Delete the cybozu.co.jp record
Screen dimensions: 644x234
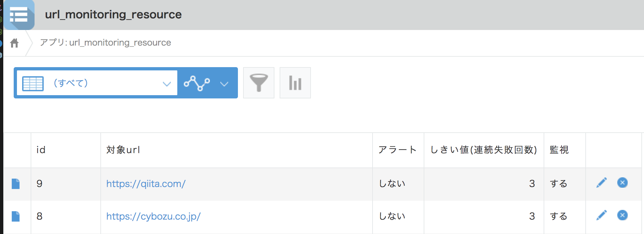pyautogui.click(x=622, y=215)
